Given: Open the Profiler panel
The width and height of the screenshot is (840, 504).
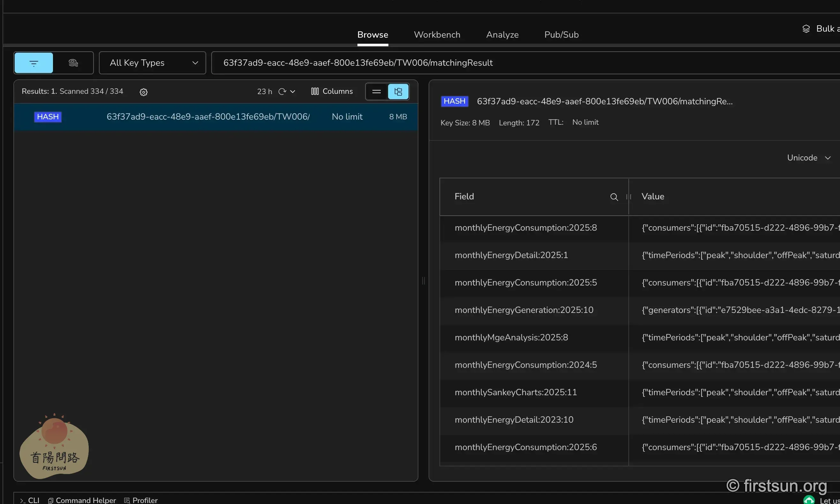Looking at the screenshot, I should [x=141, y=500].
